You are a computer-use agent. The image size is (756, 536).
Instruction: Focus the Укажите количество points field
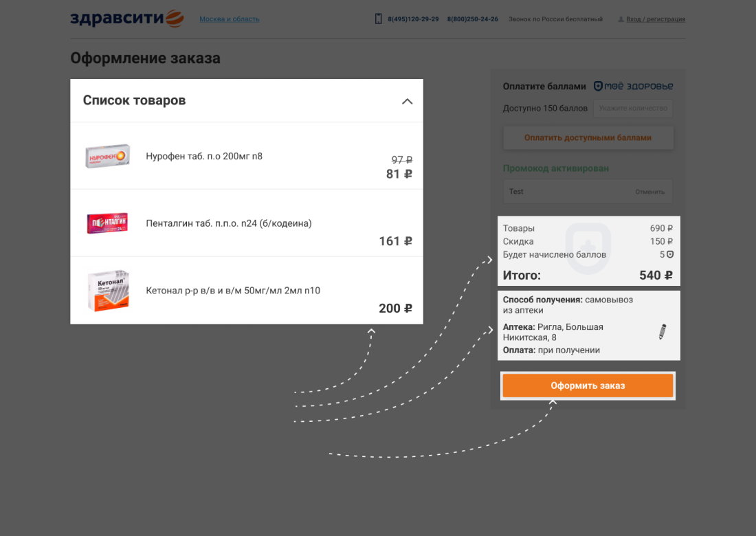point(632,109)
